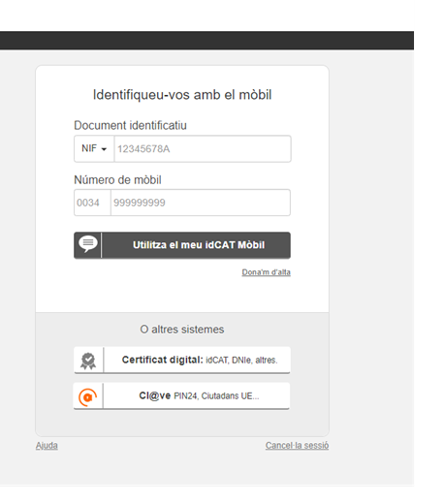
Task: Click the Número de mòbil label
Action: pos(117,180)
